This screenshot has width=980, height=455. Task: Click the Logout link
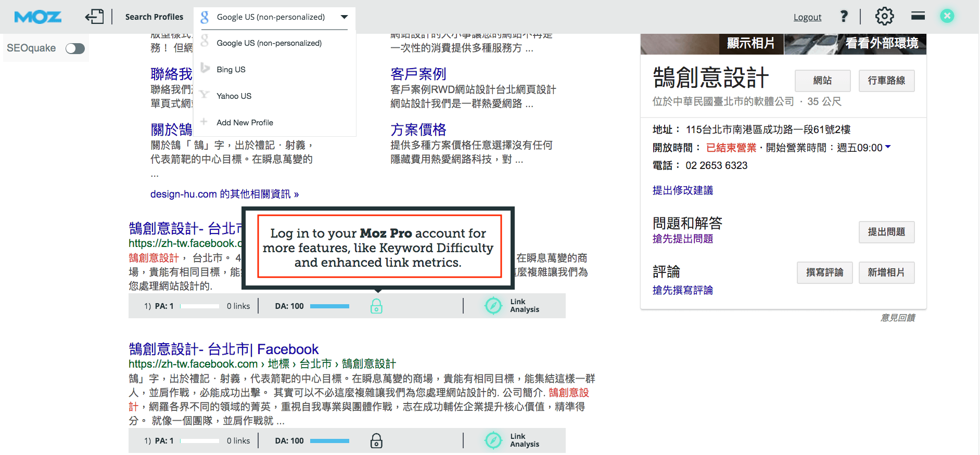[x=807, y=17]
